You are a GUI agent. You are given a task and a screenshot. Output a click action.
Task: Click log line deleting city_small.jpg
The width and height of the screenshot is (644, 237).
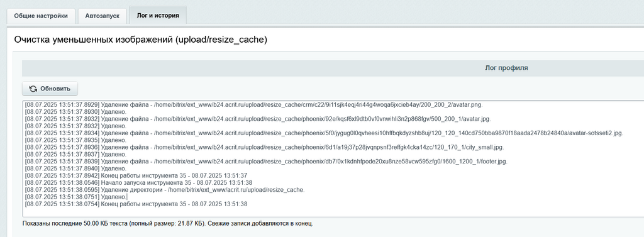click(264, 148)
